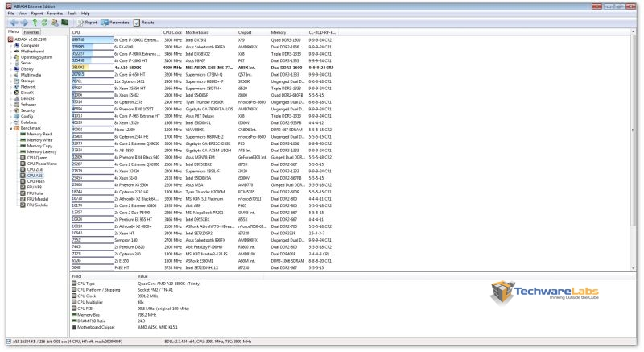Expand the Storage tree node
This screenshot has width=644, height=352.
pyautogui.click(x=11, y=81)
